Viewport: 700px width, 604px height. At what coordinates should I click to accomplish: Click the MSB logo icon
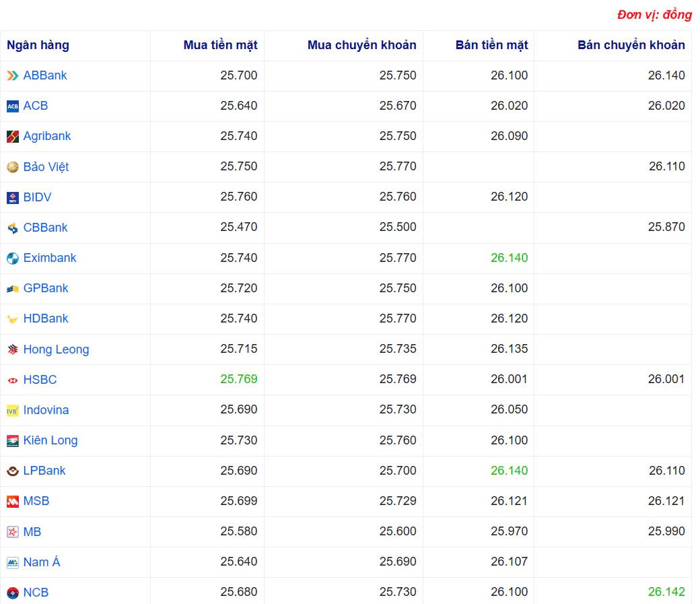(x=11, y=501)
